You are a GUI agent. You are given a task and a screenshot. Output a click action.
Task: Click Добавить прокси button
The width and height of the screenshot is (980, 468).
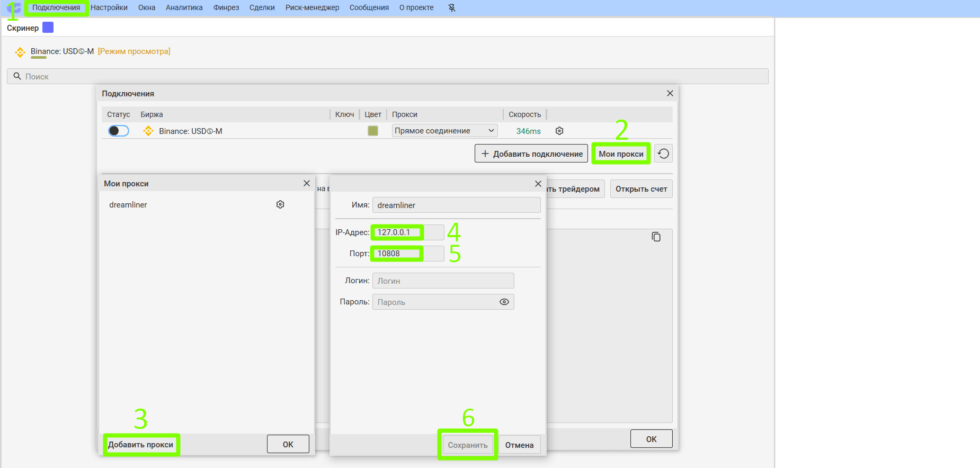tap(141, 445)
